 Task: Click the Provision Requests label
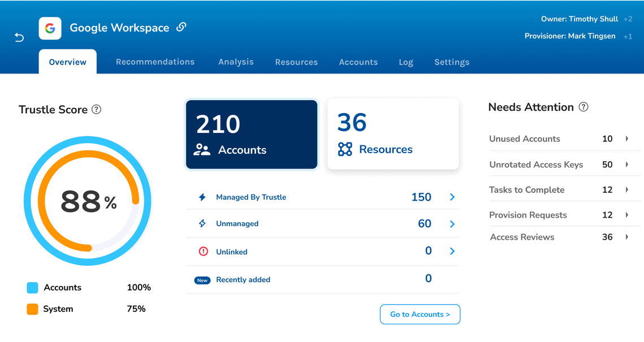click(528, 215)
